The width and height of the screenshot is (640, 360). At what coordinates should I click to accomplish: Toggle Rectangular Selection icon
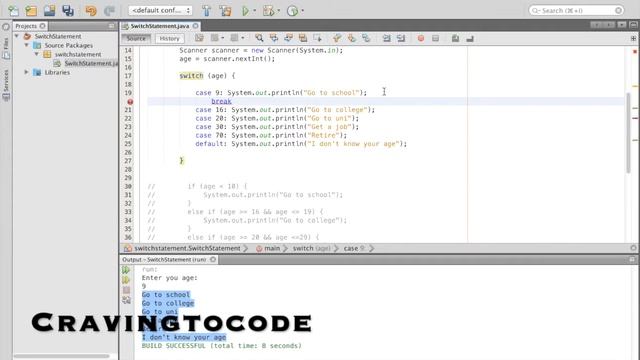(x=318, y=38)
